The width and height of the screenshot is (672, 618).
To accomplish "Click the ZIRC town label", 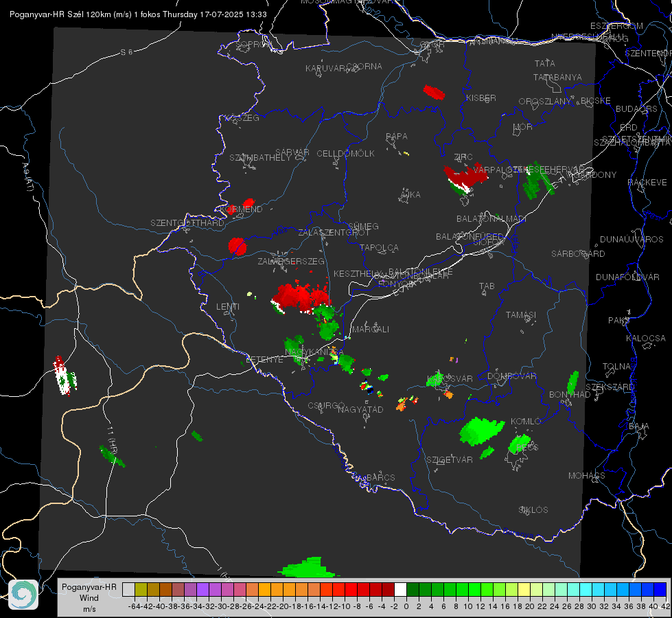I will click(463, 157).
